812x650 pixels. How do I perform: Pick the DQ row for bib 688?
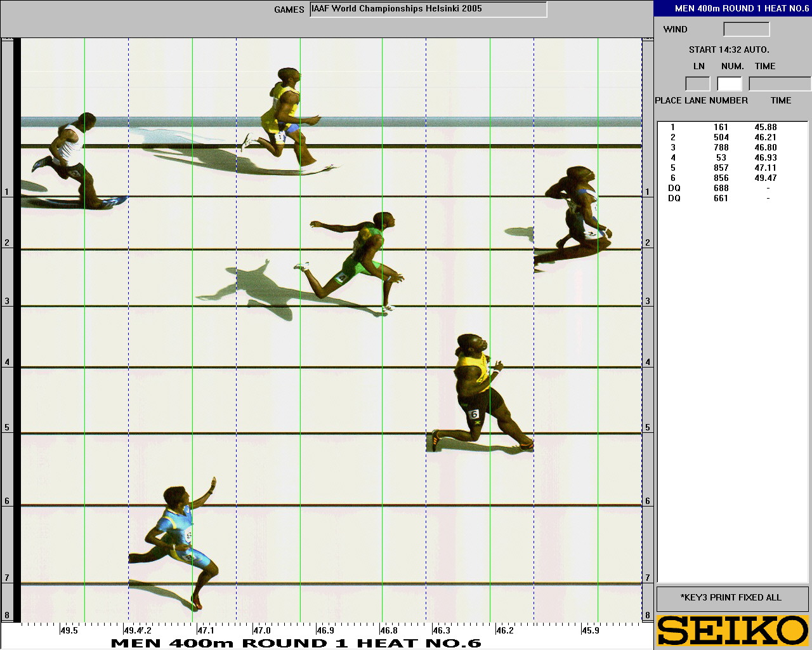coord(723,188)
